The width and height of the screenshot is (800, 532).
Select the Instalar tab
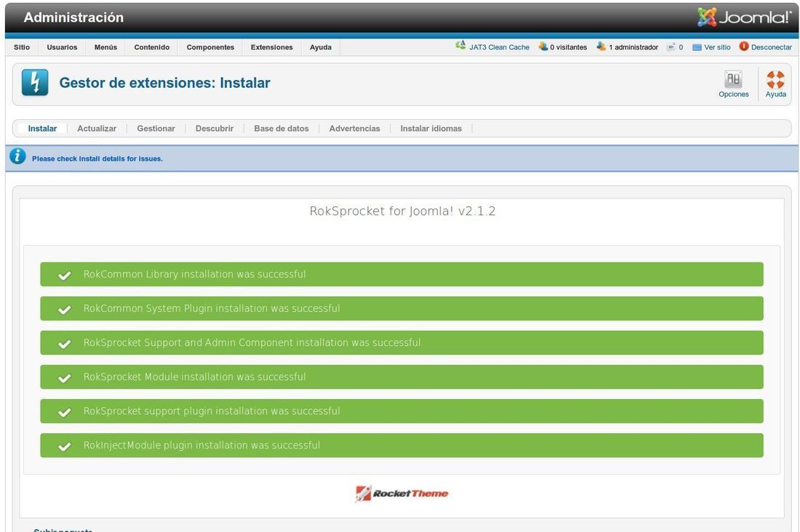pos(42,129)
